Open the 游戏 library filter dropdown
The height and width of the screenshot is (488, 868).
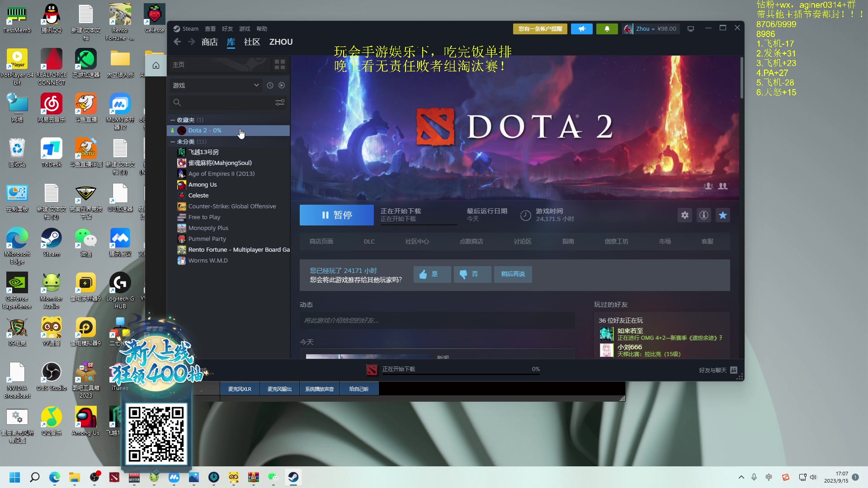216,85
